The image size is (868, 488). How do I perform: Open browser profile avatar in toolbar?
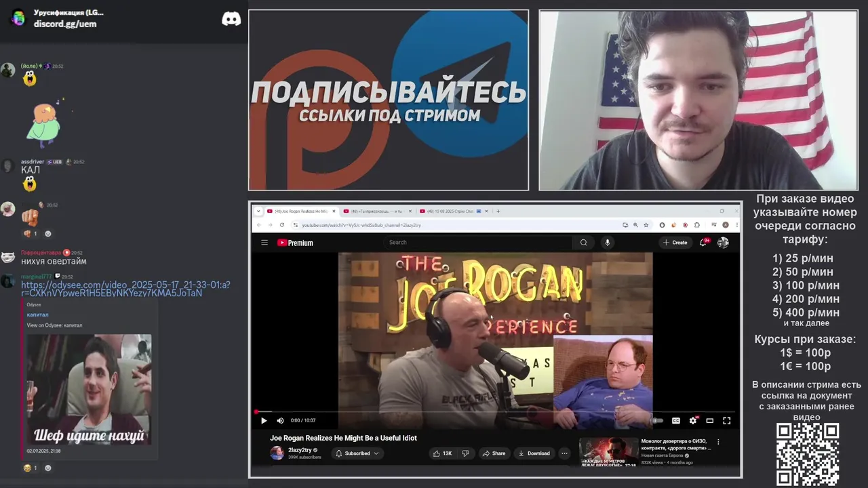tap(726, 224)
